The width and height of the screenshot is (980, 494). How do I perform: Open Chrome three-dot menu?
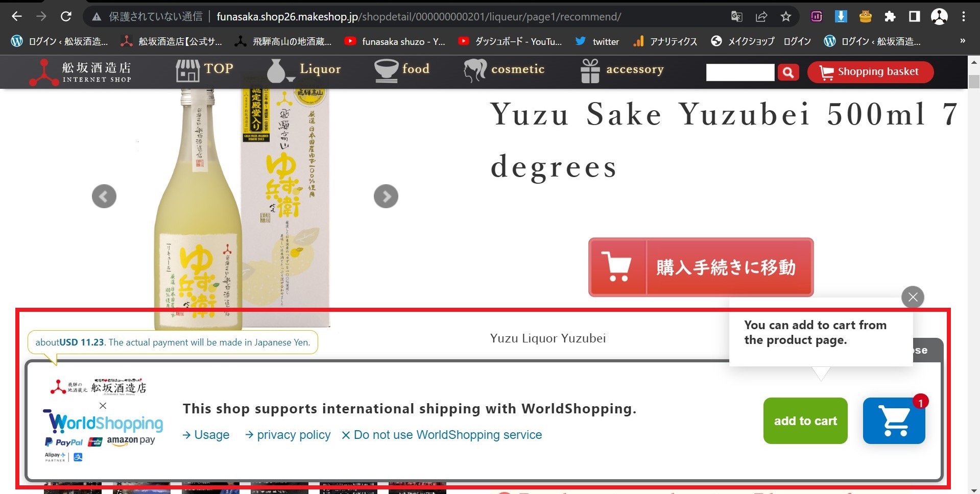pos(964,16)
